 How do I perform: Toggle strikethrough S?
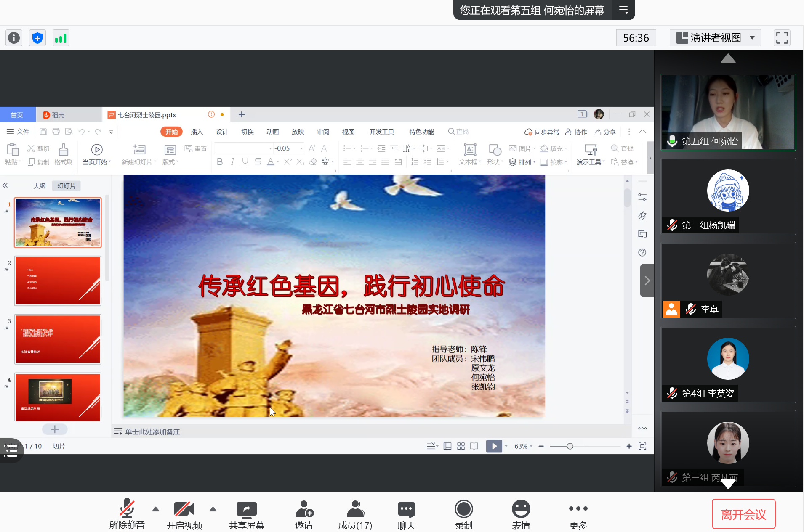tap(258, 161)
